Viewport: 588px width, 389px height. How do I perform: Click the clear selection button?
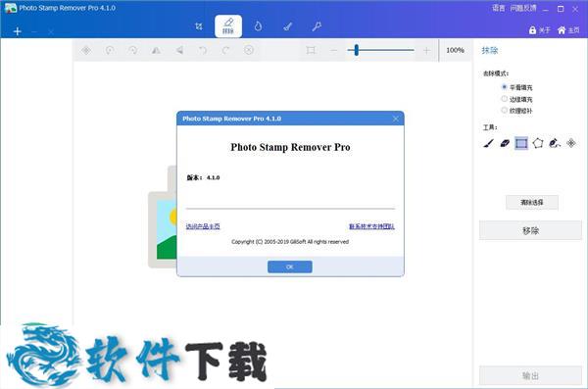[x=532, y=203]
